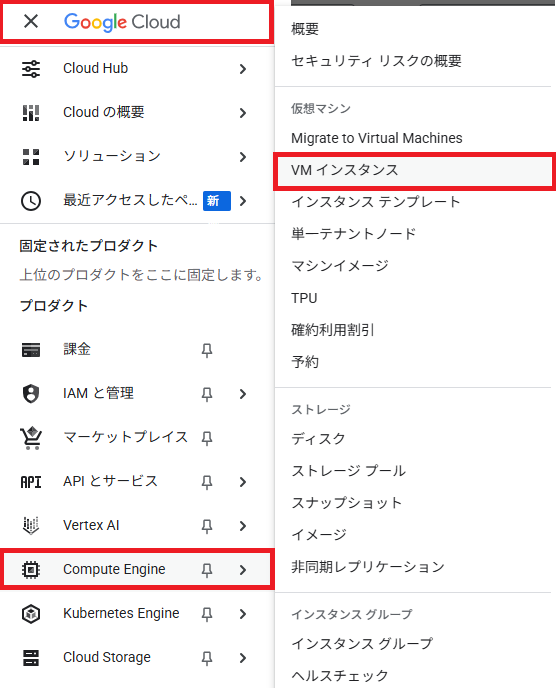Click the Vertex AI icon
The image size is (556, 688).
click(x=31, y=525)
